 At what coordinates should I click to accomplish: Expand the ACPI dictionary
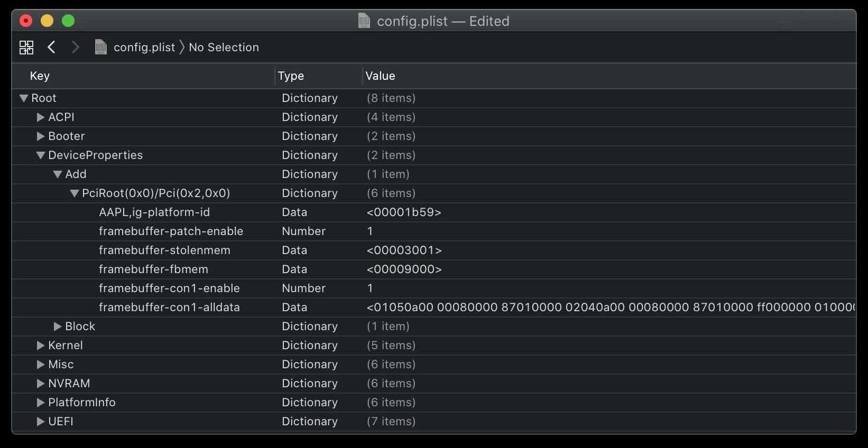click(41, 117)
